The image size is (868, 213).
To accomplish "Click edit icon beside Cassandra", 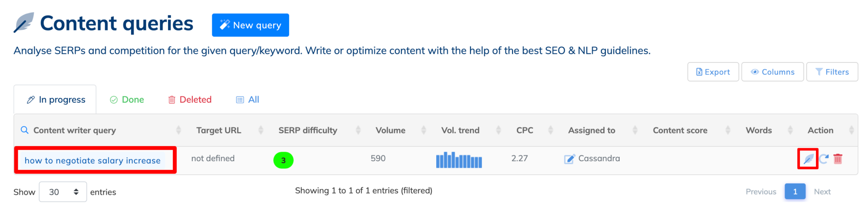I will (x=569, y=159).
